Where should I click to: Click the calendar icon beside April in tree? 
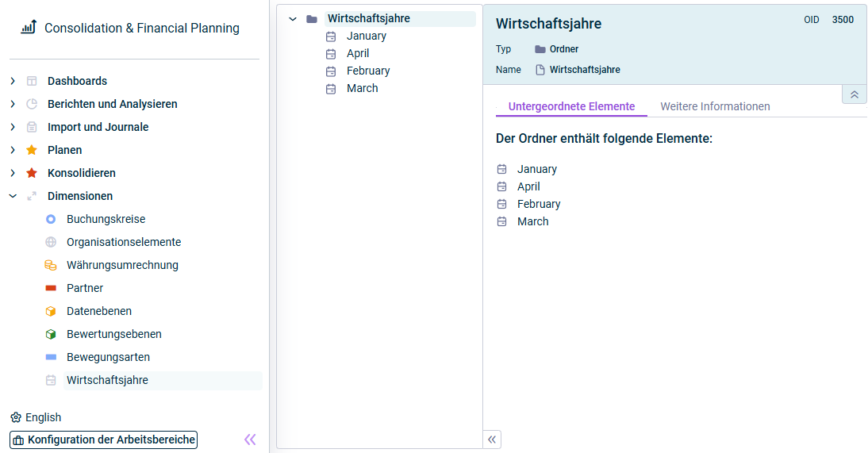pyautogui.click(x=331, y=54)
